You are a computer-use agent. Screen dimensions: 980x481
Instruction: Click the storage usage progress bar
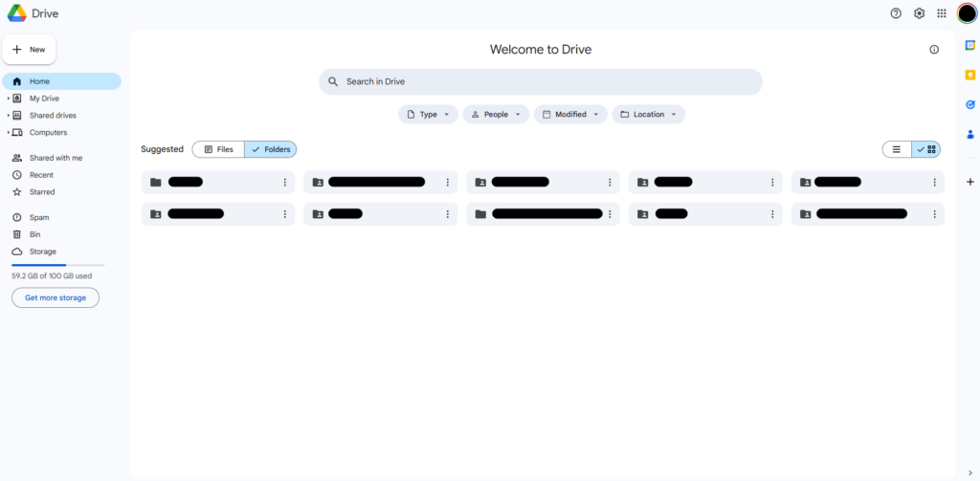tap(57, 265)
